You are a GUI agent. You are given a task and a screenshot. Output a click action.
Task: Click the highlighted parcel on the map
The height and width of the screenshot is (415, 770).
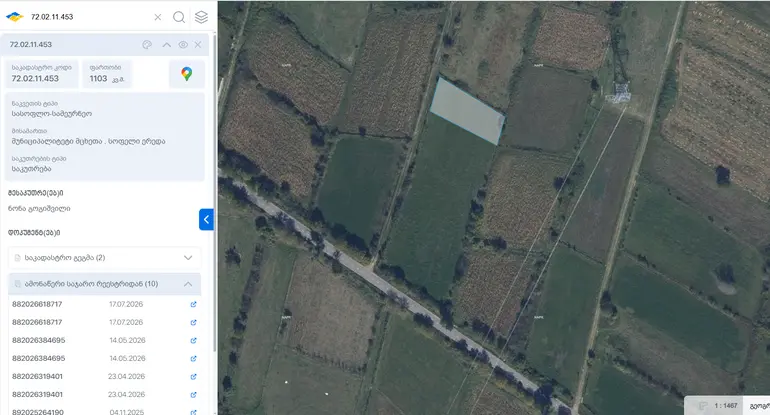click(467, 111)
